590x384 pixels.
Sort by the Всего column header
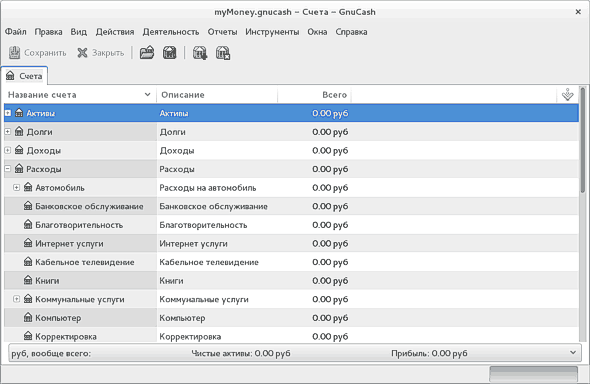[315, 95]
